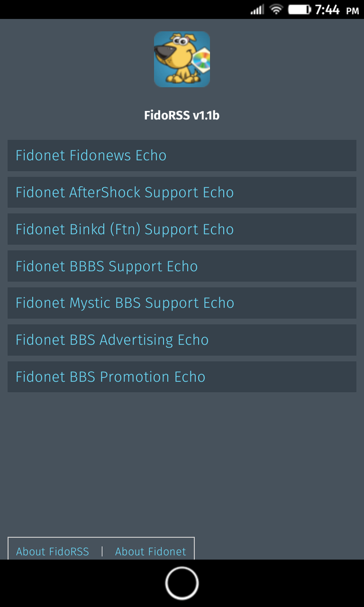
Task: Open Fidonet BBBS Support Echo
Action: click(x=106, y=267)
